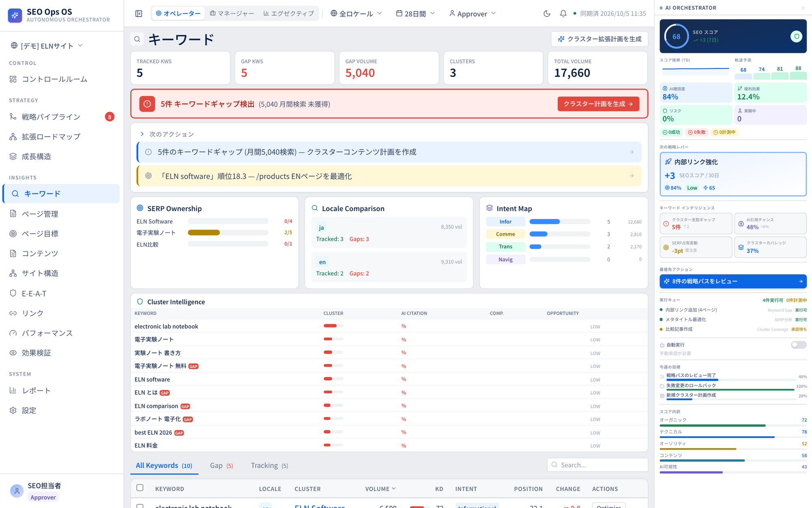The height and width of the screenshot is (508, 812).
Task: Select the Gap (5) tab
Action: (x=222, y=465)
